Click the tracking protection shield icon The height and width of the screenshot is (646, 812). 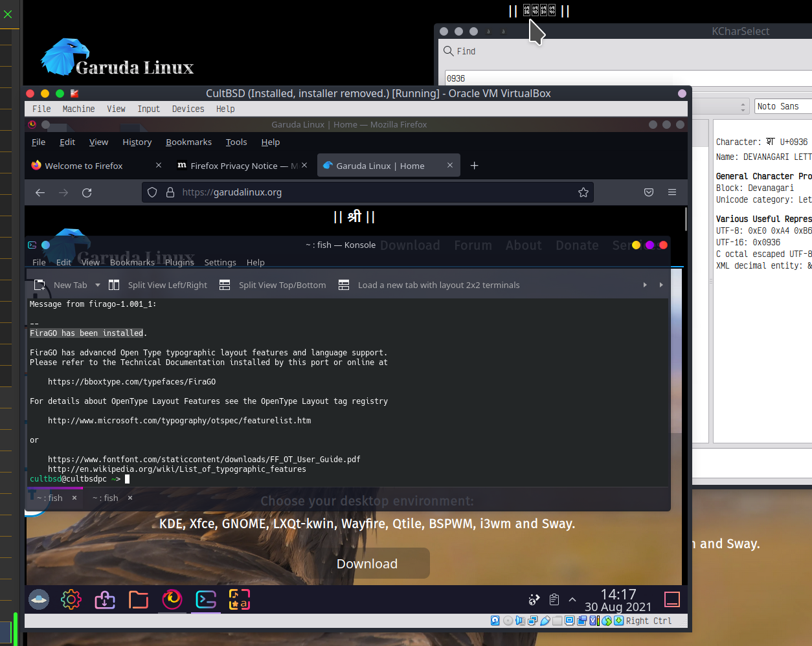(x=152, y=192)
